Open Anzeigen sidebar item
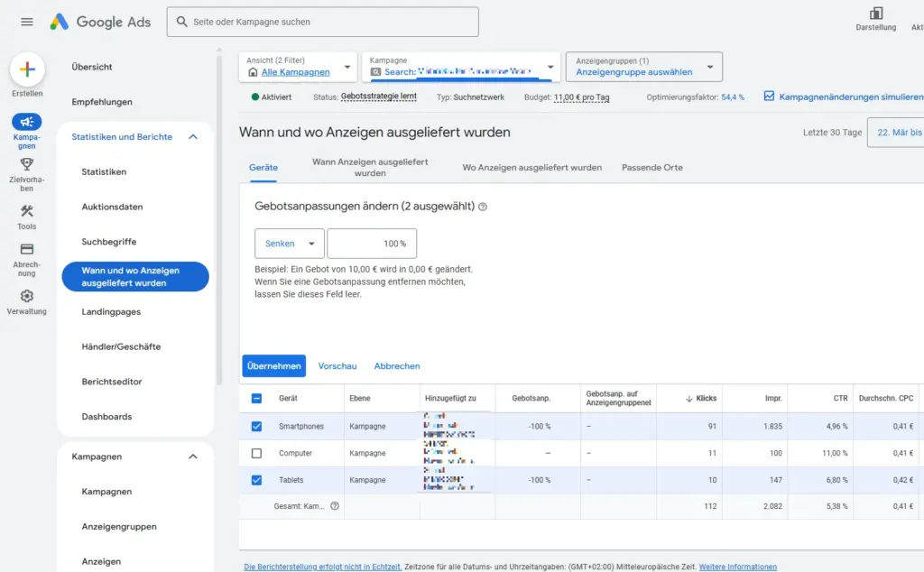Viewport: 924px width, 572px height. coord(101,561)
